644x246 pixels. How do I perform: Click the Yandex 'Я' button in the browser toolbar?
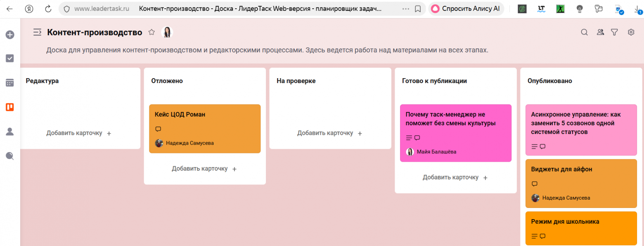click(29, 9)
